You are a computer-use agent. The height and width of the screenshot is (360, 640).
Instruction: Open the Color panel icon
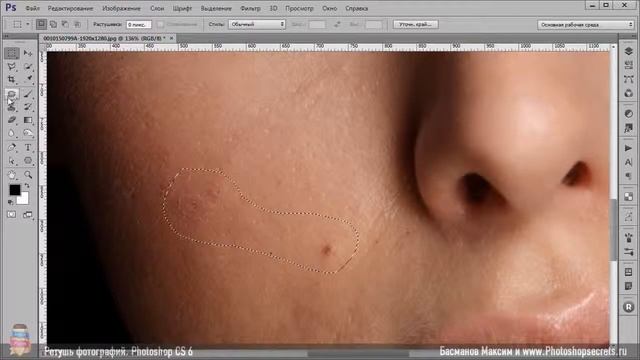click(x=628, y=93)
